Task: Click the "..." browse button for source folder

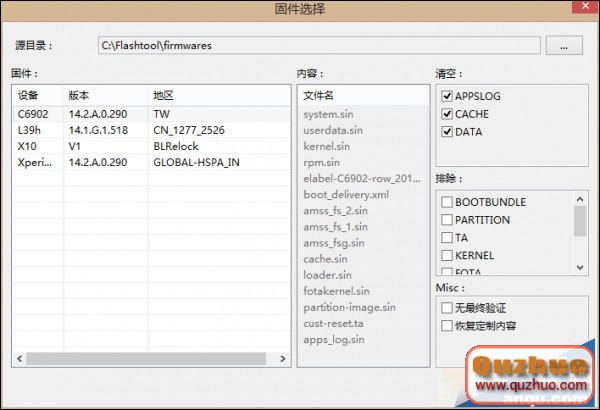Action: click(564, 45)
